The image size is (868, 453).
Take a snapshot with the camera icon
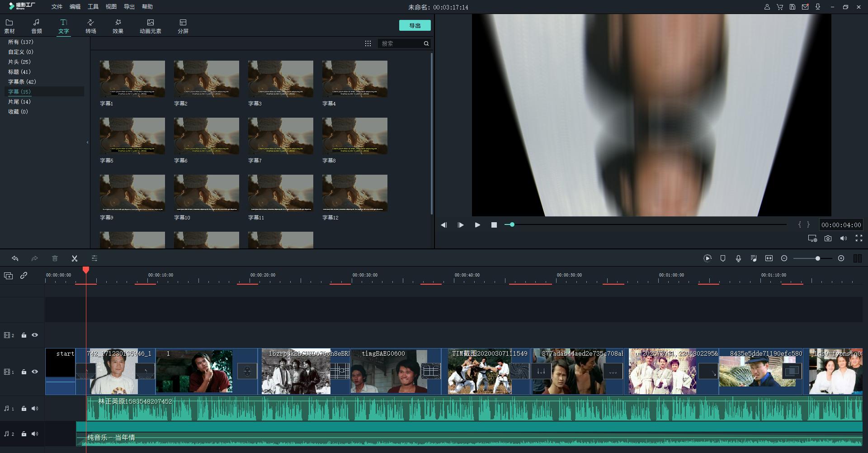pos(828,238)
